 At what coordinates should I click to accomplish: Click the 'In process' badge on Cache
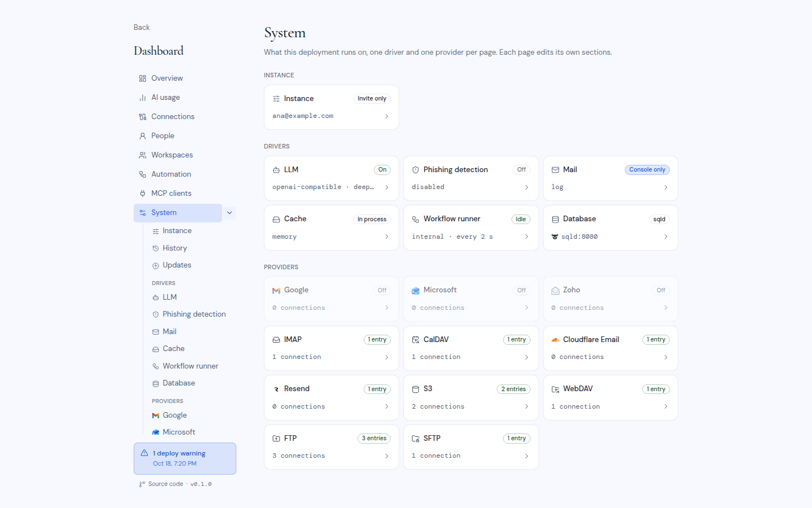click(x=372, y=220)
